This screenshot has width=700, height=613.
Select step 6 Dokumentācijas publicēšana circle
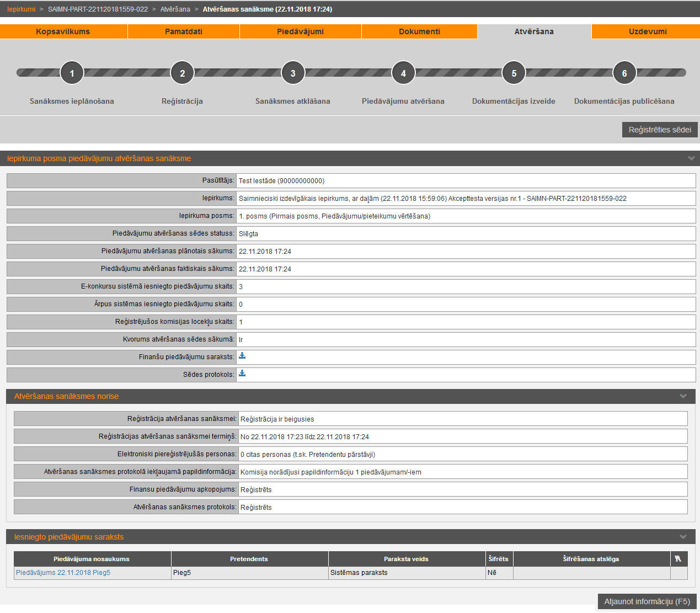point(624,73)
